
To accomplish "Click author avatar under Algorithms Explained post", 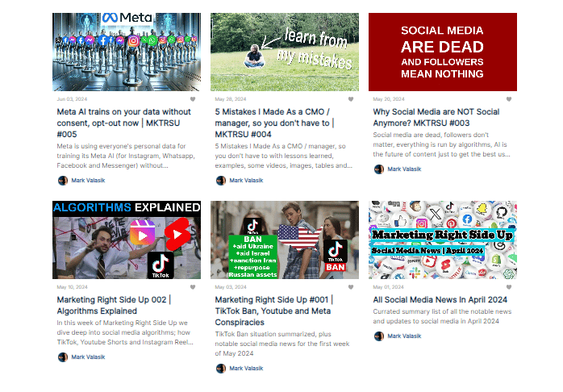I will 63,357.
